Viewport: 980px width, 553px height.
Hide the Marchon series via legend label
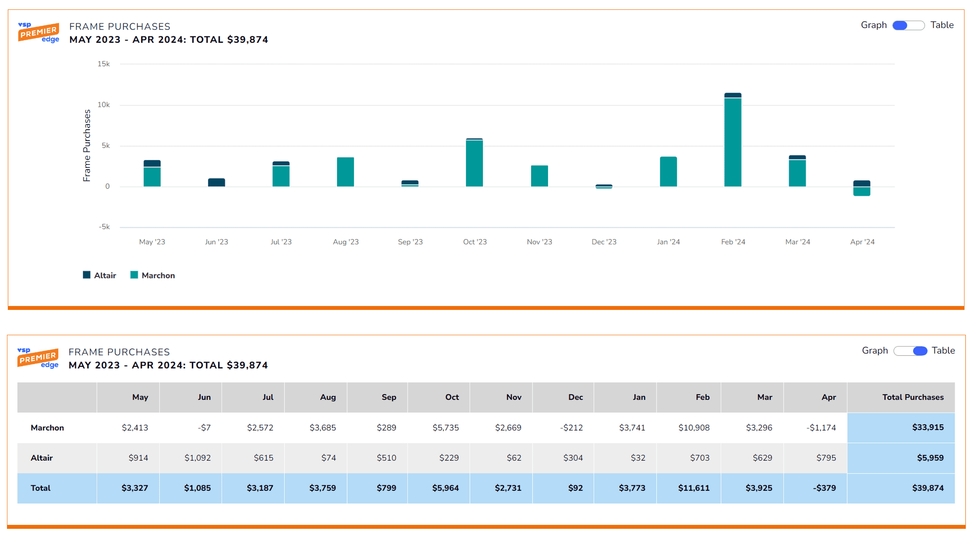(158, 276)
